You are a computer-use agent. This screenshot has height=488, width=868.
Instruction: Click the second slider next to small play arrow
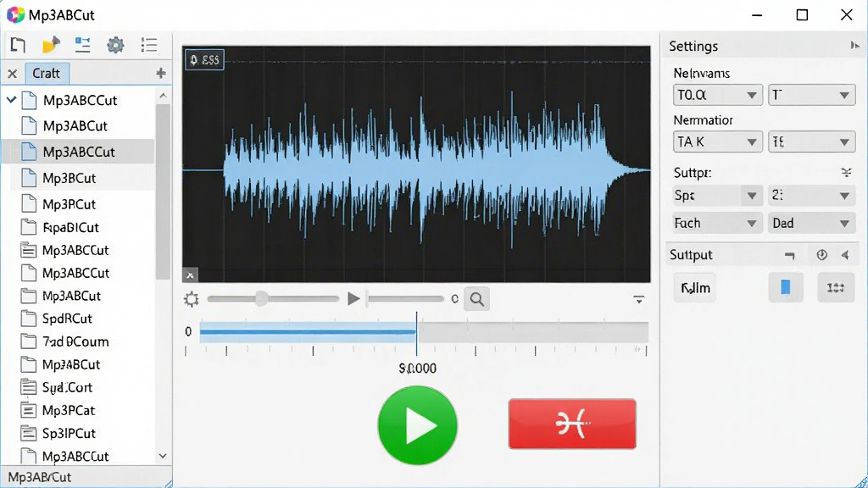point(405,299)
